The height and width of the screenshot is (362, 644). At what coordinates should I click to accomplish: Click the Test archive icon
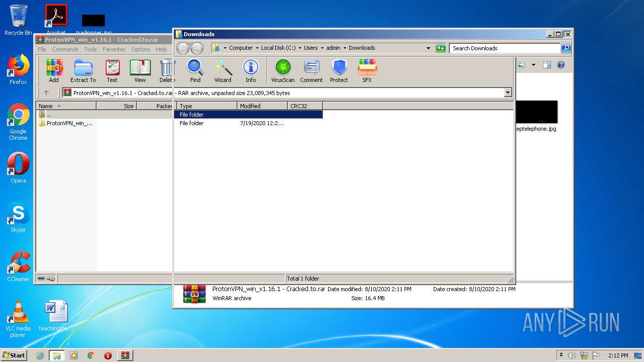(112, 70)
